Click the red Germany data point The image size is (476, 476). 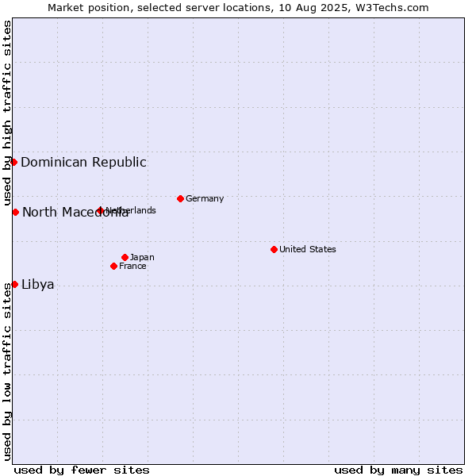(x=180, y=199)
